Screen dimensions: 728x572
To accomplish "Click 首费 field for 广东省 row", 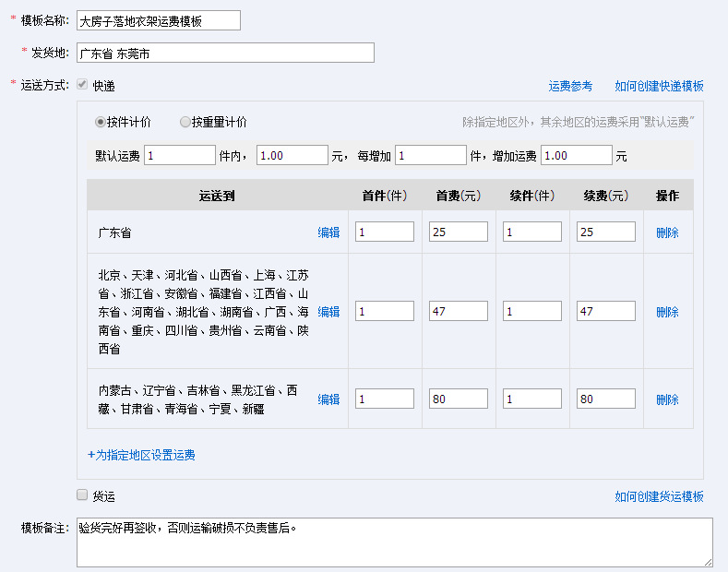I will (459, 232).
